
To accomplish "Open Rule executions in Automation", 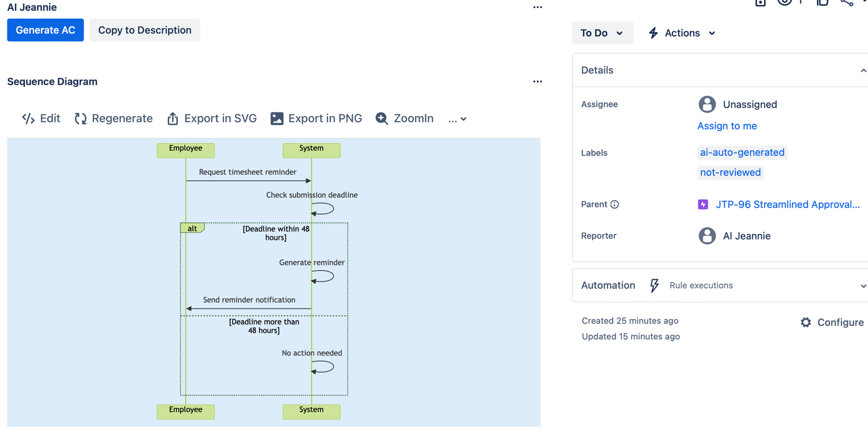I will pos(701,286).
